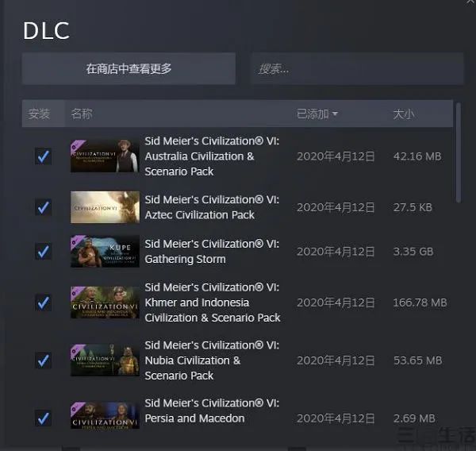Viewport: 476px width, 451px height.
Task: Click the 安装 column header
Action: (39, 114)
